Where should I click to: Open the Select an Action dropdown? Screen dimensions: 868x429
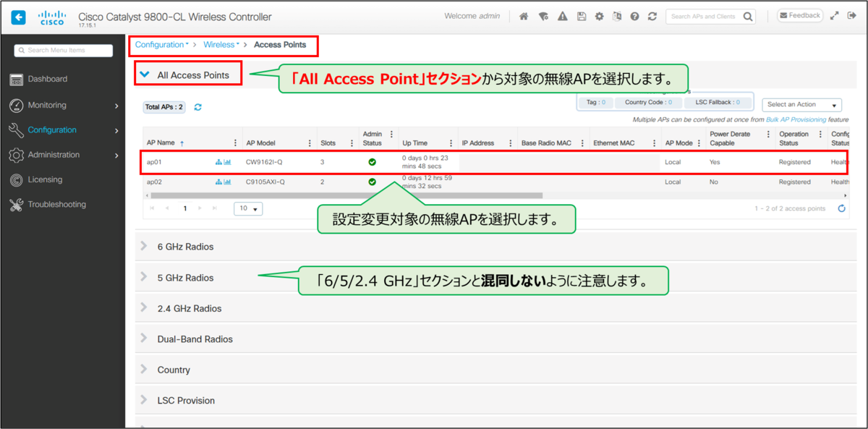(801, 104)
